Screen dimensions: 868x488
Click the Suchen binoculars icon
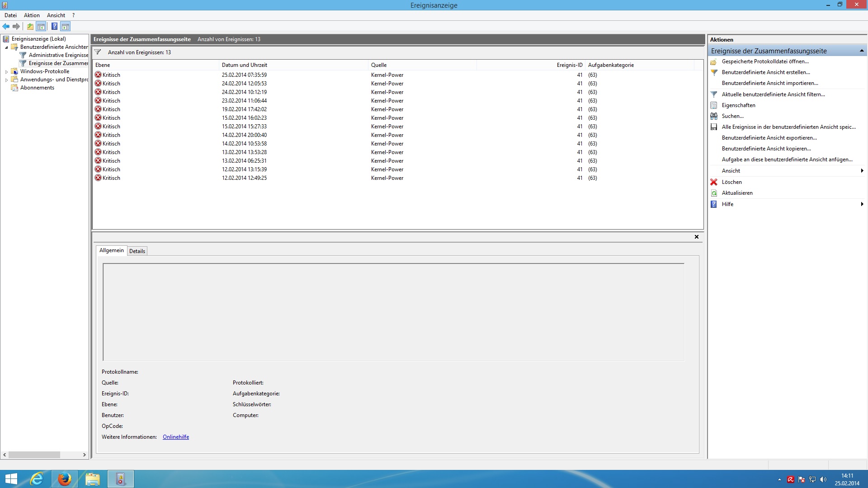click(714, 116)
